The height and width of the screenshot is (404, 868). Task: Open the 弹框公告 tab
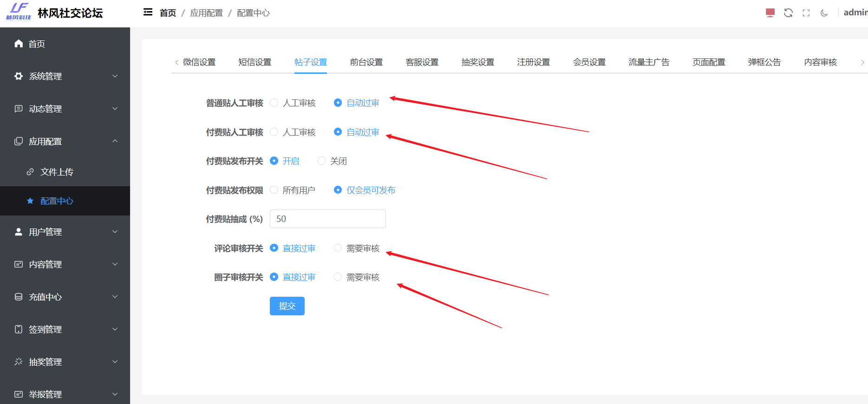pyautogui.click(x=764, y=62)
